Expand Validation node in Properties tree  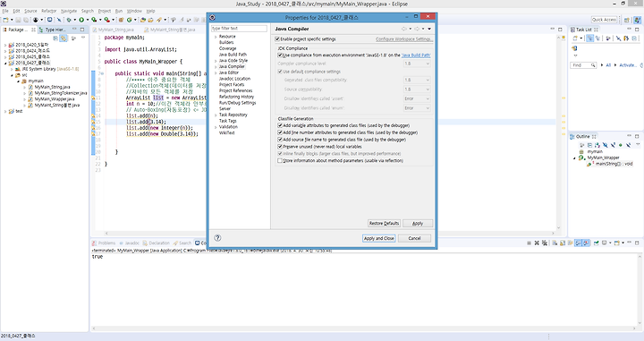pos(216,127)
